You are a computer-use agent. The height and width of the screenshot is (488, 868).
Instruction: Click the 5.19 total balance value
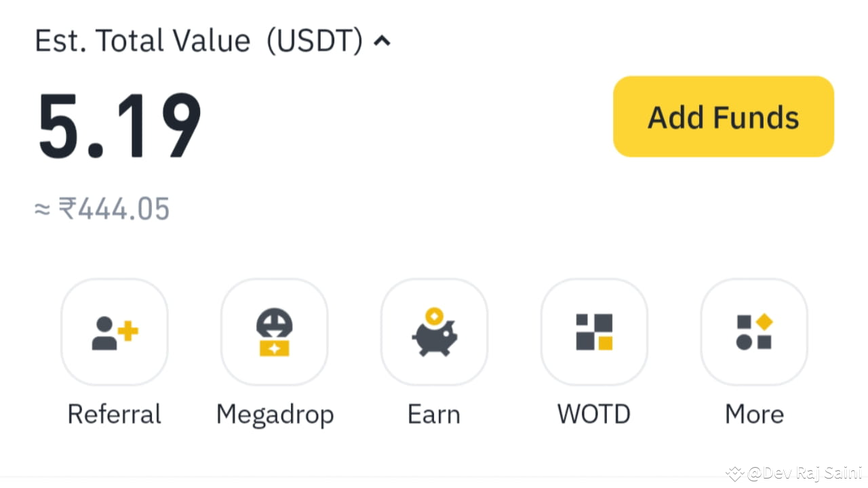(x=119, y=126)
